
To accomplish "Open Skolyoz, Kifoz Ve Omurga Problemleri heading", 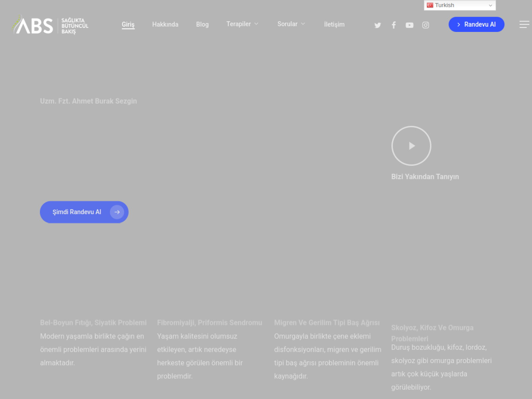I will coord(432,333).
